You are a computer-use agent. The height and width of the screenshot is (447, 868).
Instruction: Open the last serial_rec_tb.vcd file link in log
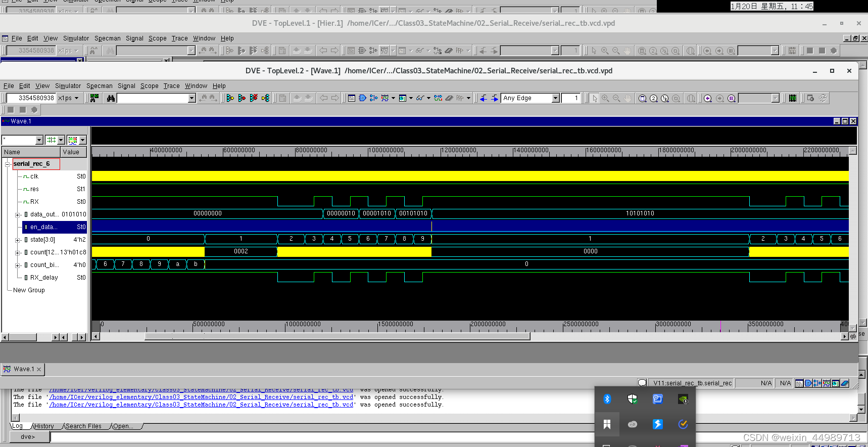tap(201, 405)
